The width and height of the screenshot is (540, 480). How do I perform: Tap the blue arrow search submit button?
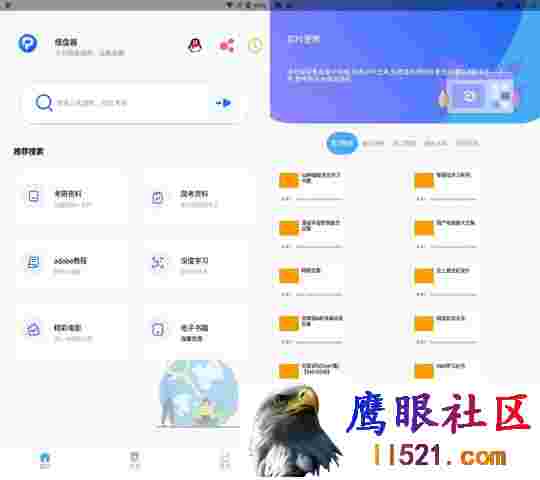[x=224, y=103]
